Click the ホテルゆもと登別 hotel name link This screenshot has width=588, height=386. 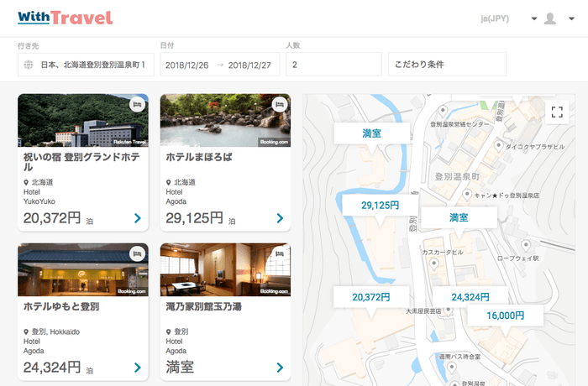click(61, 307)
